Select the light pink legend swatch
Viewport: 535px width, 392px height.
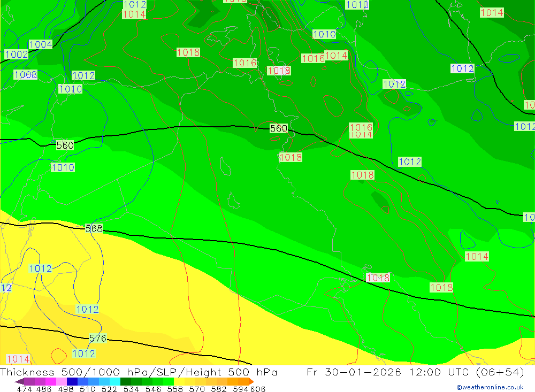[x=62, y=381]
